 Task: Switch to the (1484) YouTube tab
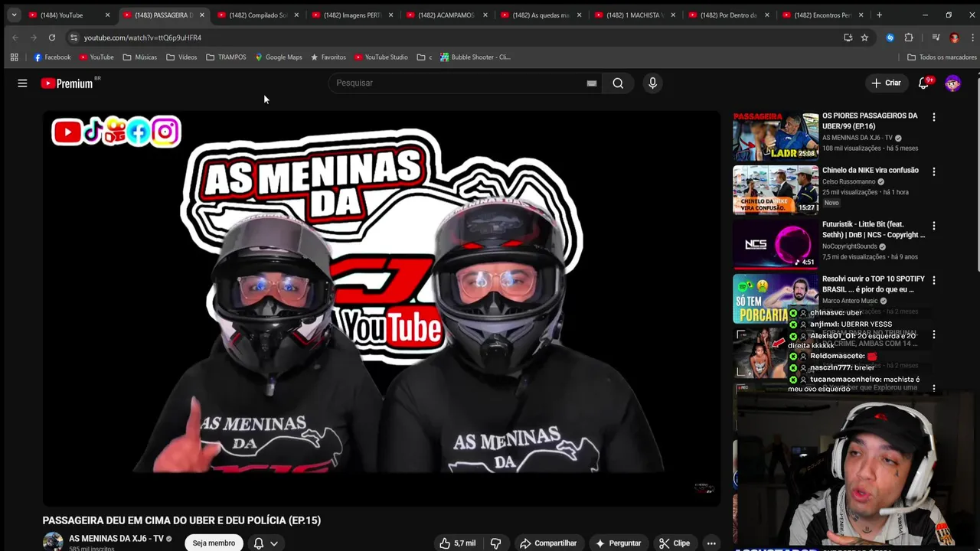[67, 15]
